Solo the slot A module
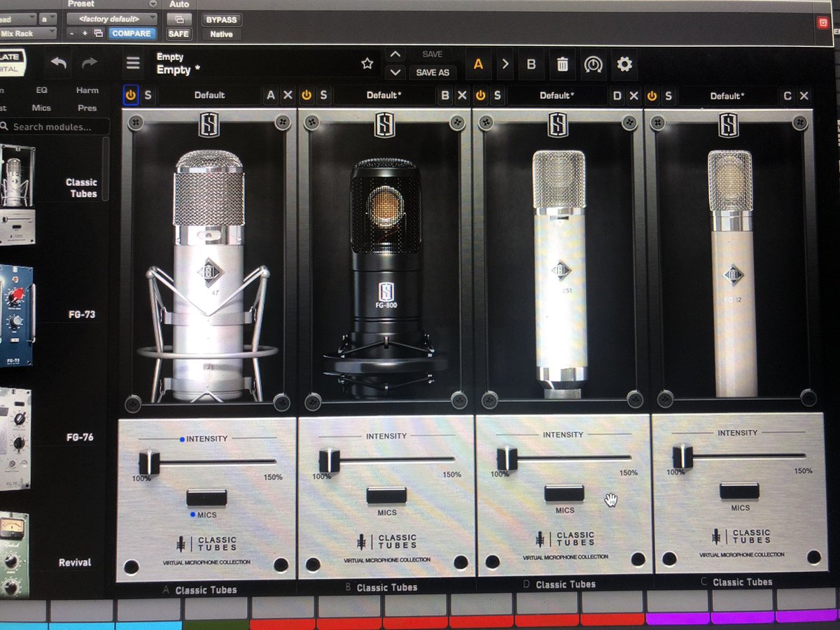Image resolution: width=840 pixels, height=630 pixels. [x=148, y=94]
